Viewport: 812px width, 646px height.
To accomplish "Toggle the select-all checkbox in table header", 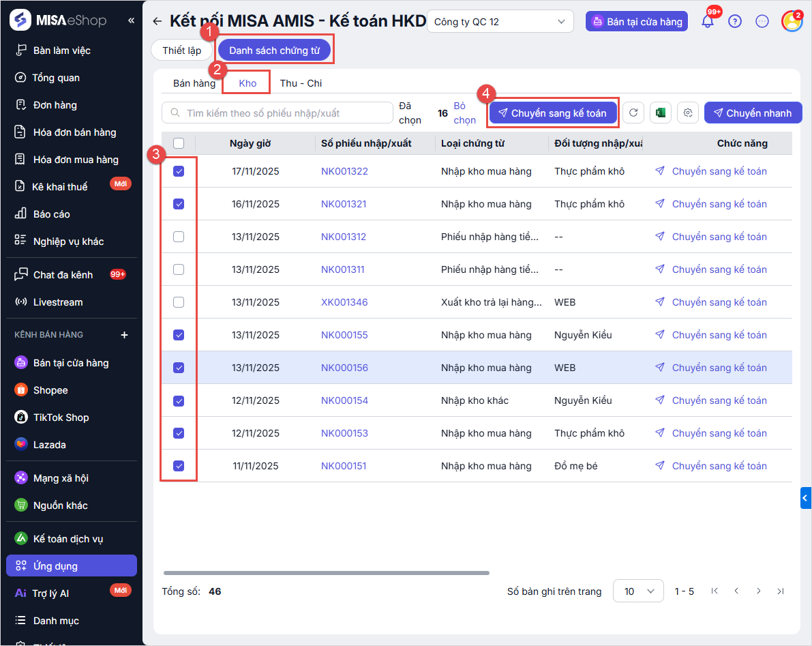I will 179,143.
